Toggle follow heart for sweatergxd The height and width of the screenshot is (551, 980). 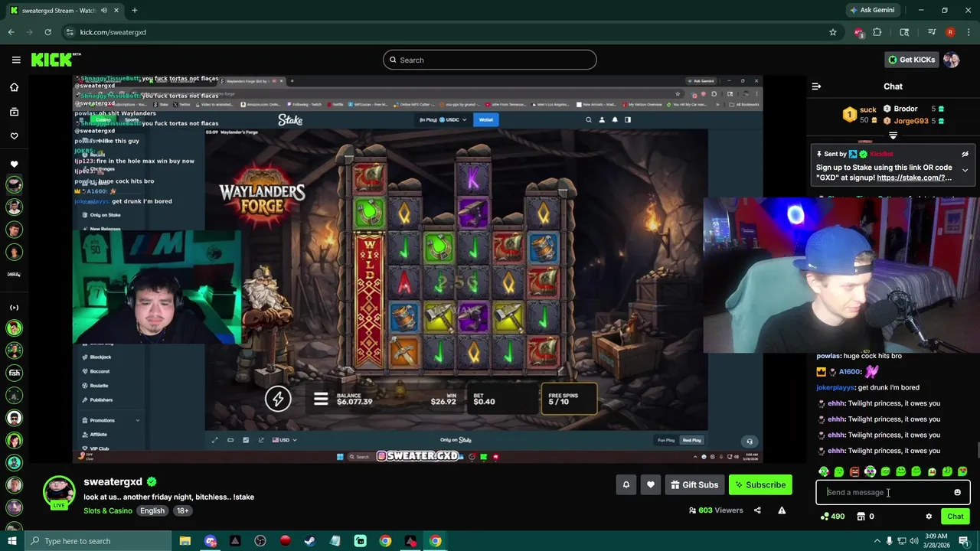point(650,484)
